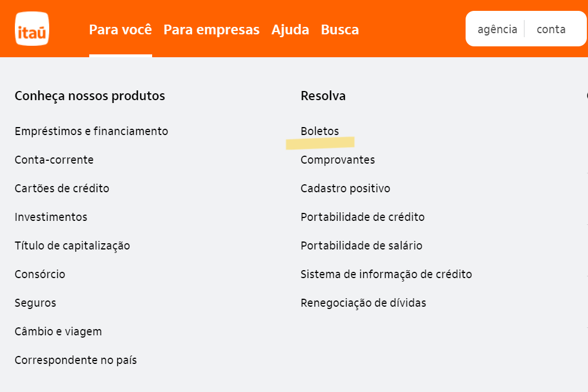Click Sistema de informação de crédito
588x392 pixels.
click(x=386, y=274)
